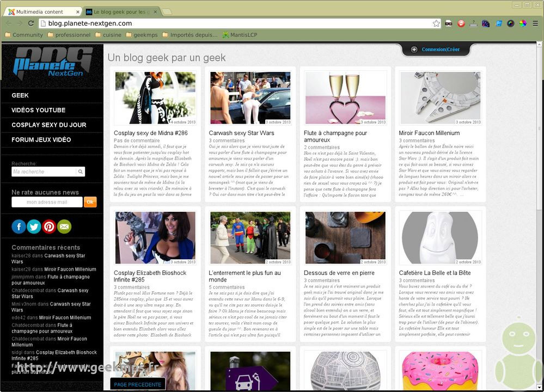Viewport: 544px width, 392px height.
Task: Switch to the Multimedia content tab
Action: [40, 11]
